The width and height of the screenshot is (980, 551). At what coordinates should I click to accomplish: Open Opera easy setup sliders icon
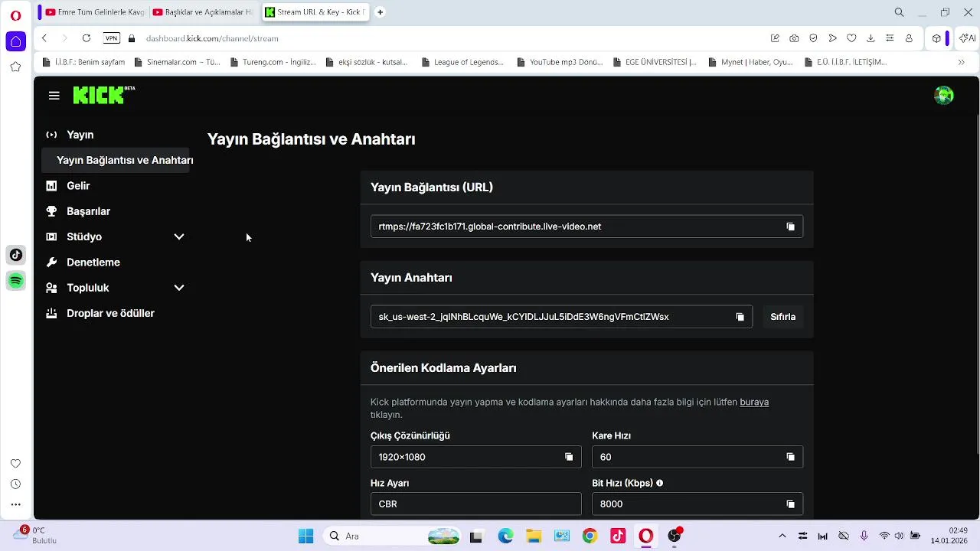click(x=890, y=38)
